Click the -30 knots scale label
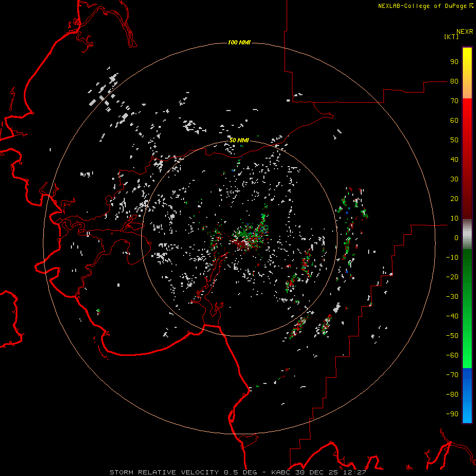 (x=452, y=297)
